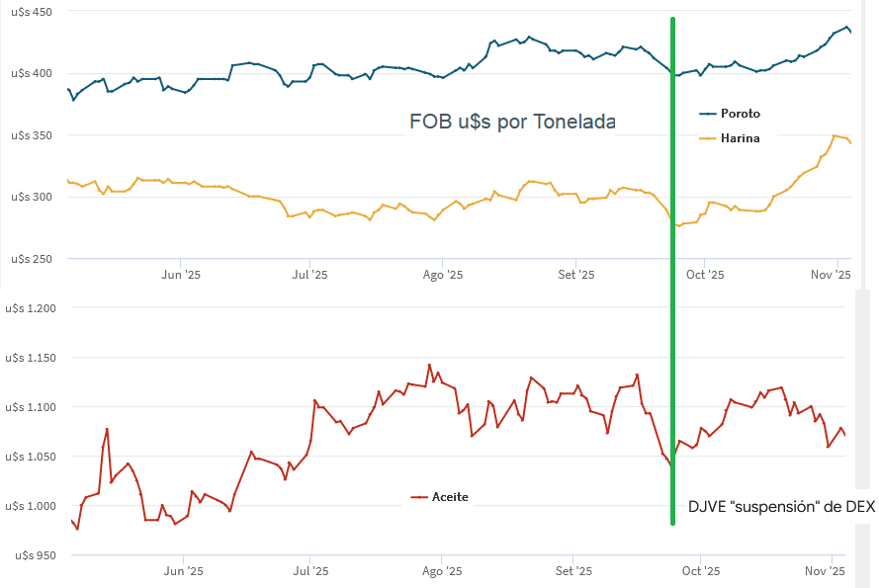Screen dimensions: 879x588
Task: Click Jul '25 on the lower chart axis
Action: point(310,571)
